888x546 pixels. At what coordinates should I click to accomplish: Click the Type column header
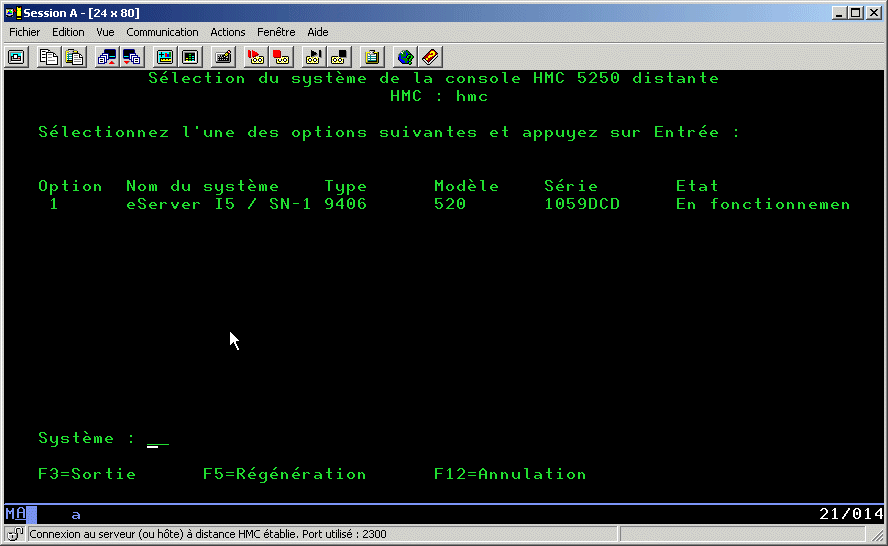345,186
